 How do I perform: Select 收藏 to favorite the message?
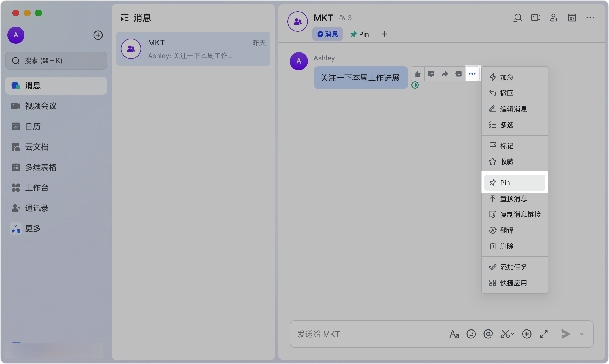point(515,162)
